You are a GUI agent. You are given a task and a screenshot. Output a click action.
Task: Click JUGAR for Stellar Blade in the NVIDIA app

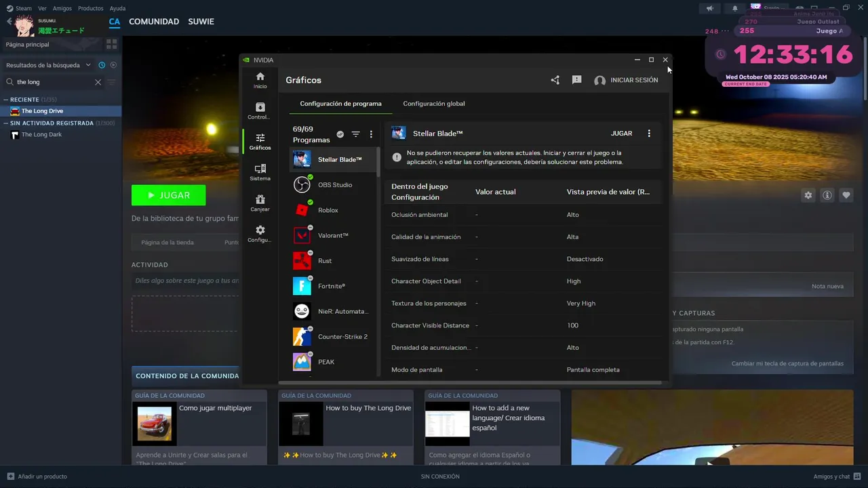pos(621,134)
